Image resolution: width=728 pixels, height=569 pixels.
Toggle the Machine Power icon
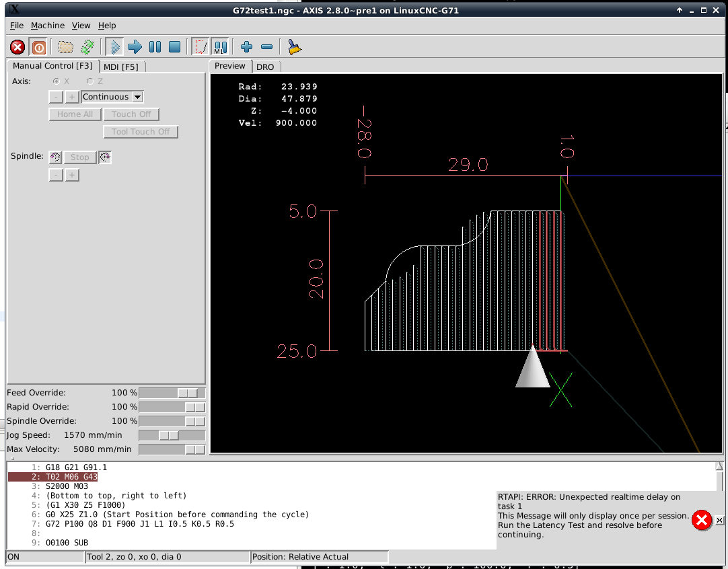[x=38, y=47]
